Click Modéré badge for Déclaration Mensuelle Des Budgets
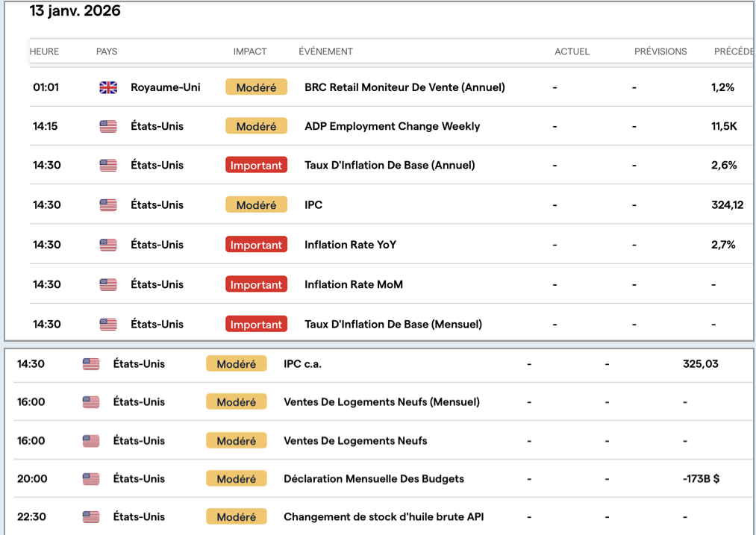Viewport: 756px width, 535px height. point(237,478)
